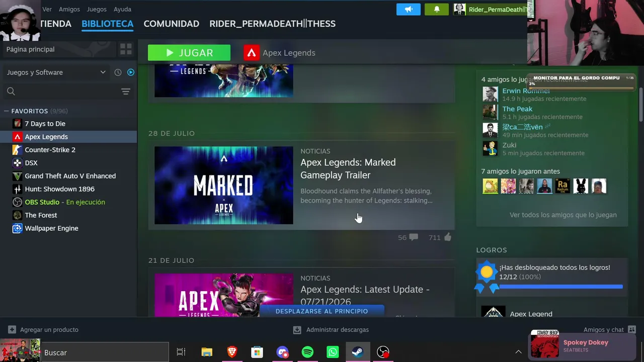Open the RIDER_PERMADEATH||THESS profile tab
This screenshot has width=644, height=362.
273,24
